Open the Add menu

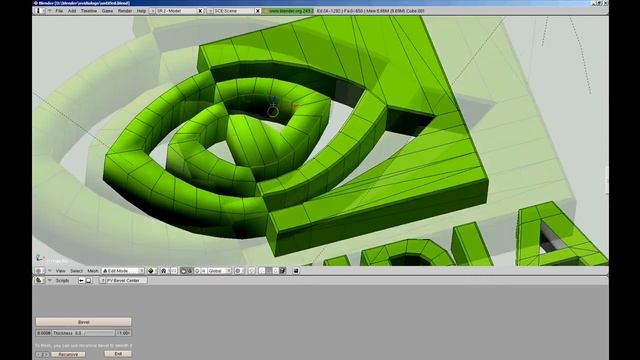pos(72,11)
